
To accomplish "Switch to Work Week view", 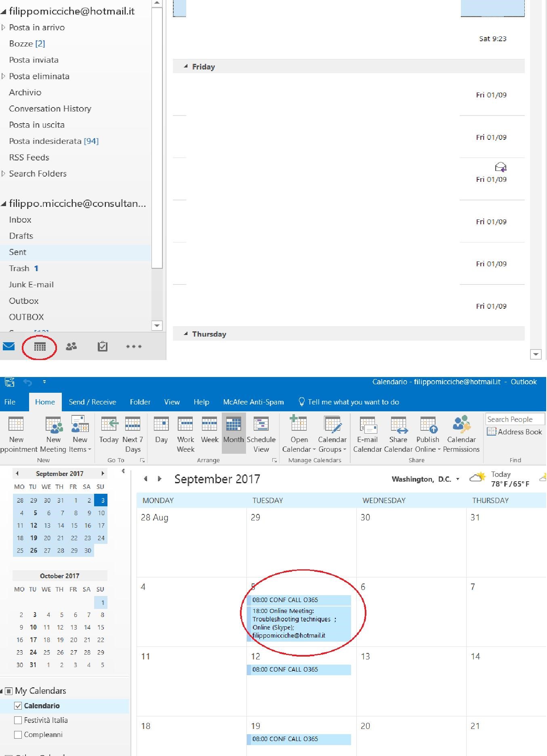I will (185, 434).
